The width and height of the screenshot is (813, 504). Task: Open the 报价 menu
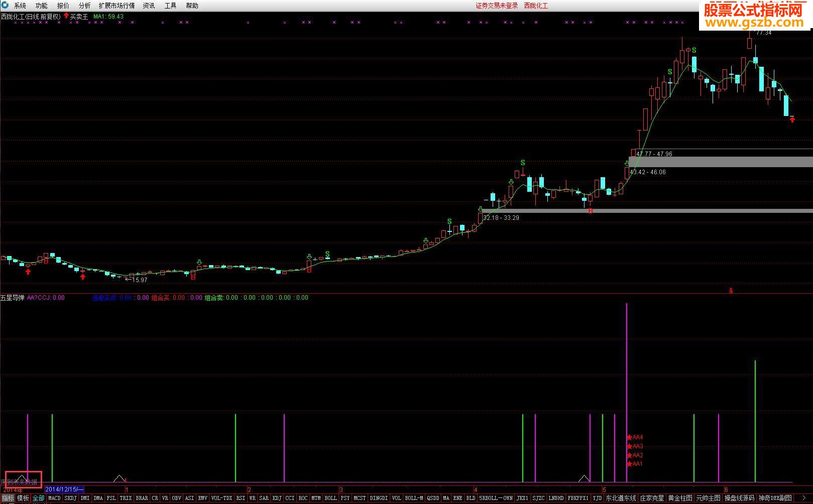click(x=63, y=6)
